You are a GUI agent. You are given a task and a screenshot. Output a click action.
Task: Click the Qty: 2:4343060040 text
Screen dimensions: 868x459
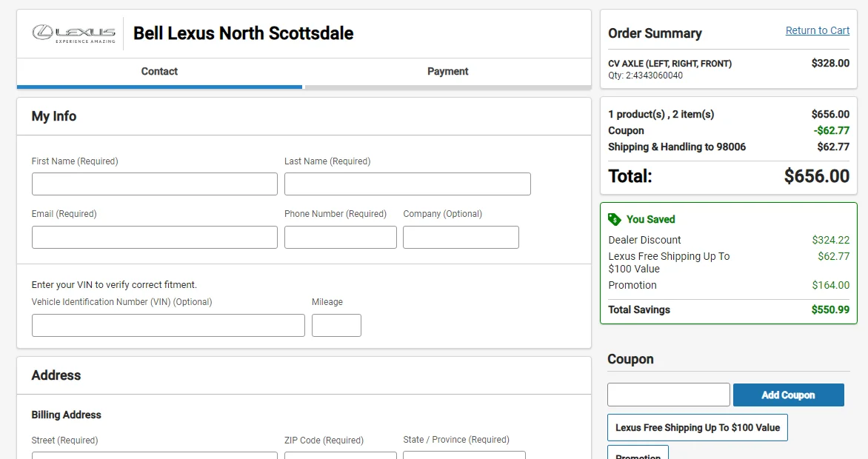(x=646, y=76)
